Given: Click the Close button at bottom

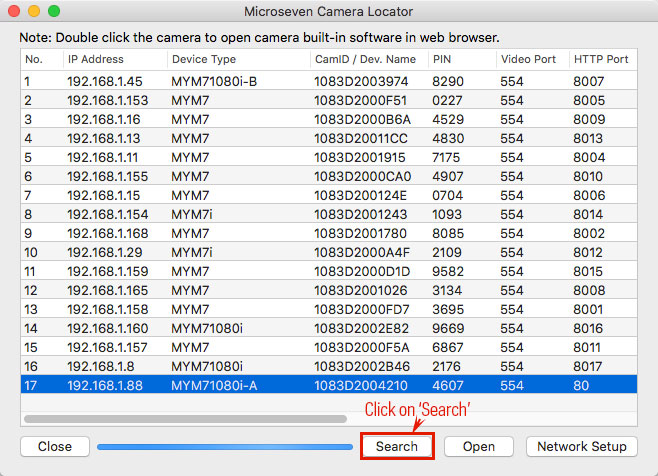Looking at the screenshot, I should coord(55,446).
